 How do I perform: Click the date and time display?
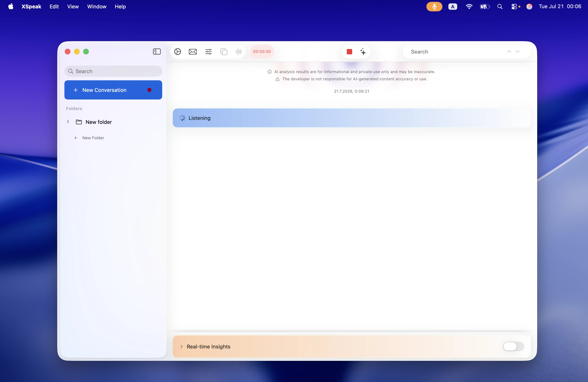(x=560, y=6)
